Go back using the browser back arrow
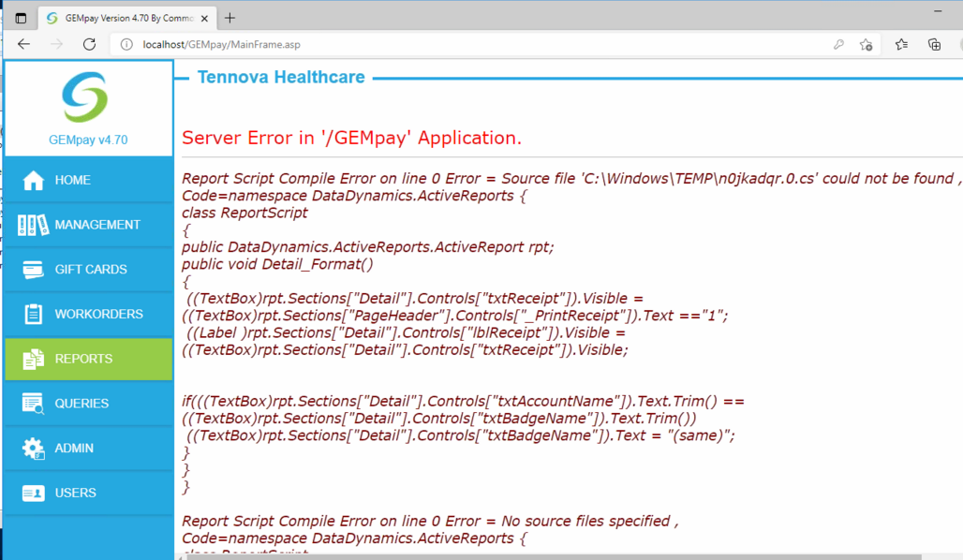The height and width of the screenshot is (560, 963). [24, 44]
